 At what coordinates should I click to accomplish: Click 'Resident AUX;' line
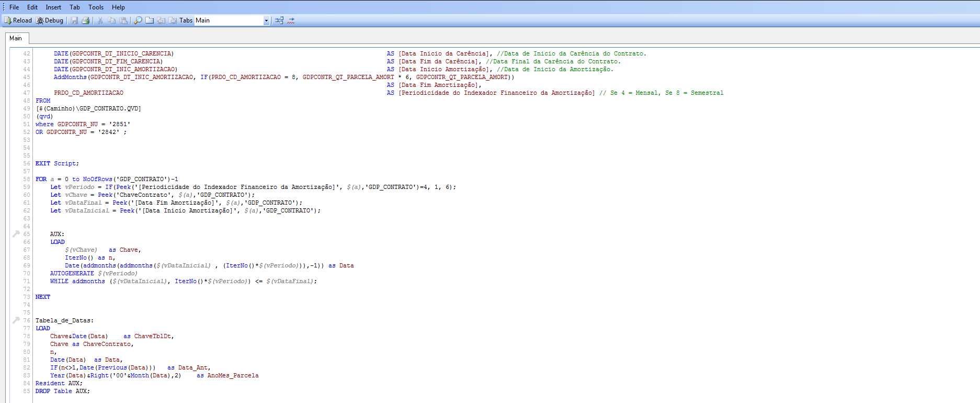pyautogui.click(x=59, y=383)
